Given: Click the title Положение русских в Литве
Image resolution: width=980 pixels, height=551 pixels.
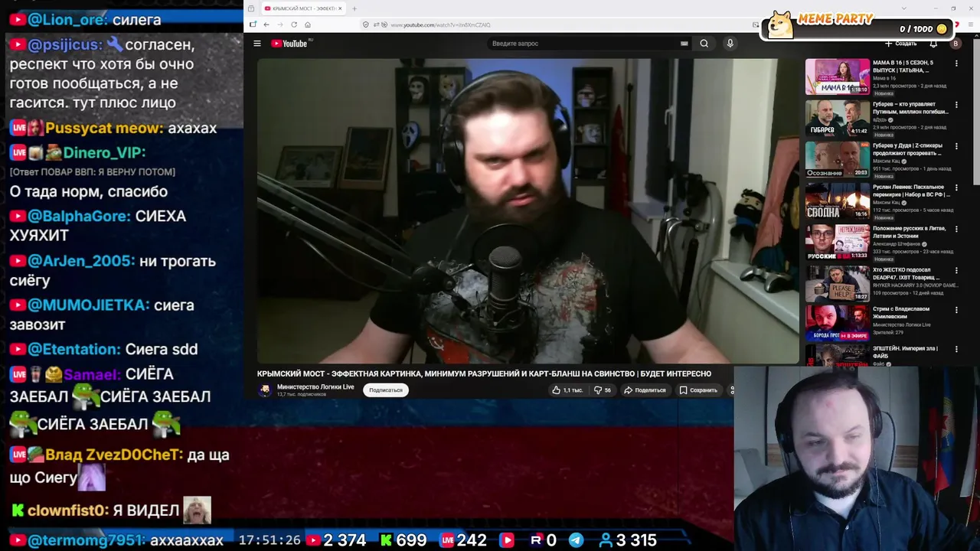Looking at the screenshot, I should 910,232.
